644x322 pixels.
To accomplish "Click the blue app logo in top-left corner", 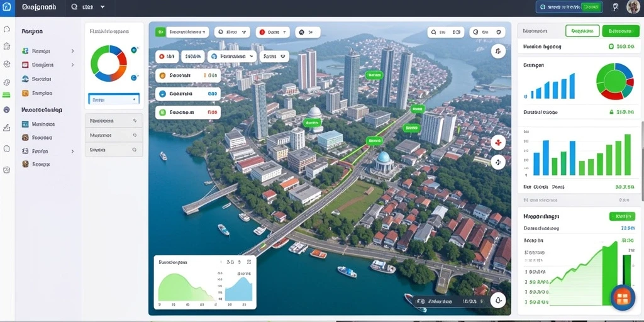I will (7, 8).
